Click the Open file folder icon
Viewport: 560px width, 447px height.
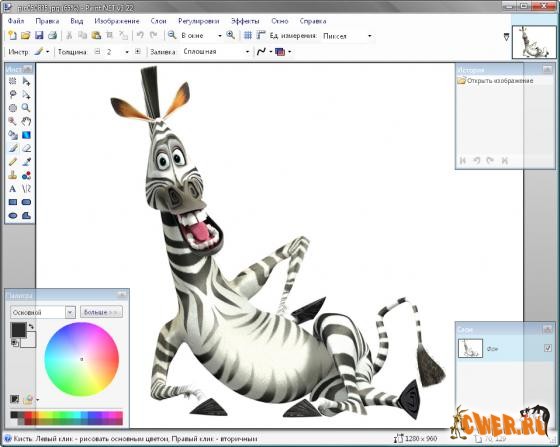click(25, 35)
